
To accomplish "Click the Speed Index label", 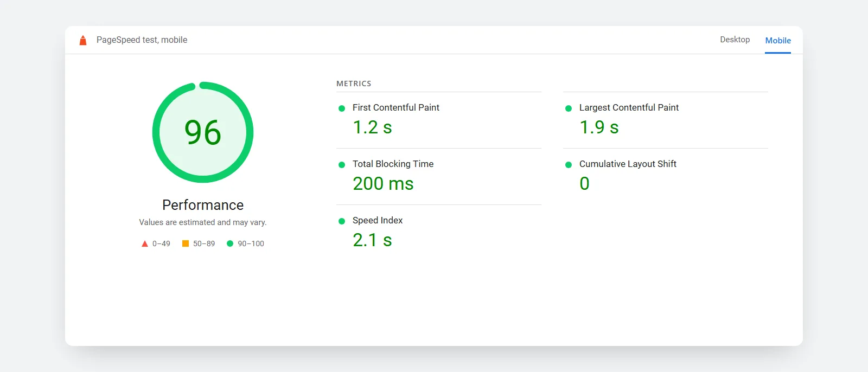I will pos(378,220).
